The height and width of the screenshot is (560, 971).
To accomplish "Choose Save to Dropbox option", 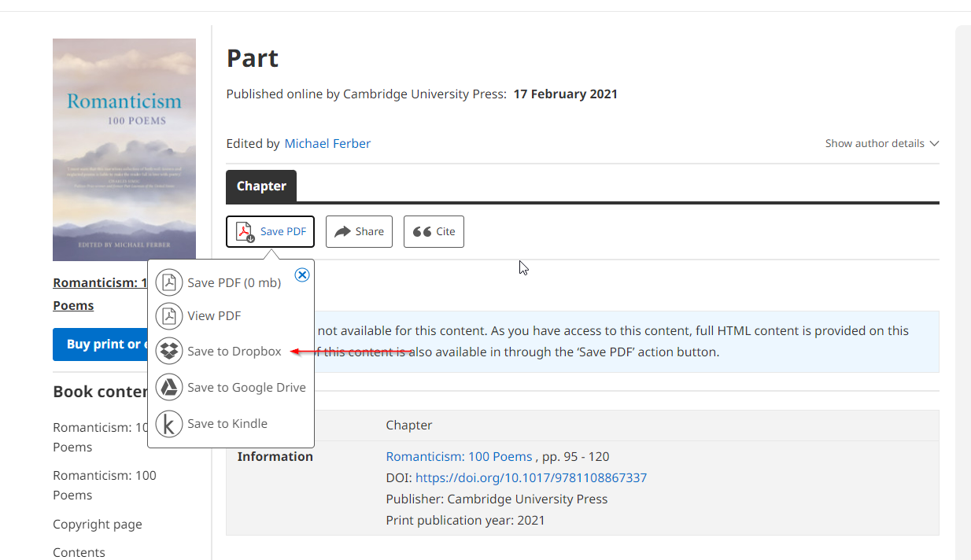I will (234, 352).
